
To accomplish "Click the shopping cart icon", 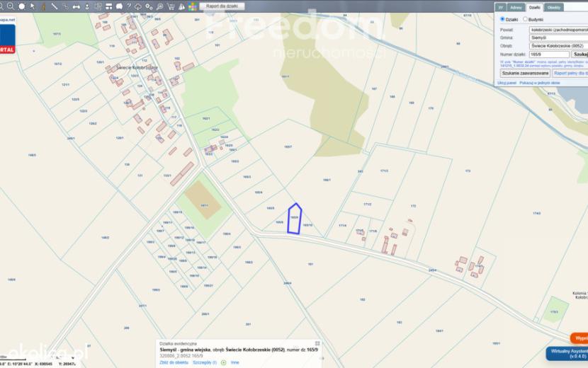I will 171,6.
